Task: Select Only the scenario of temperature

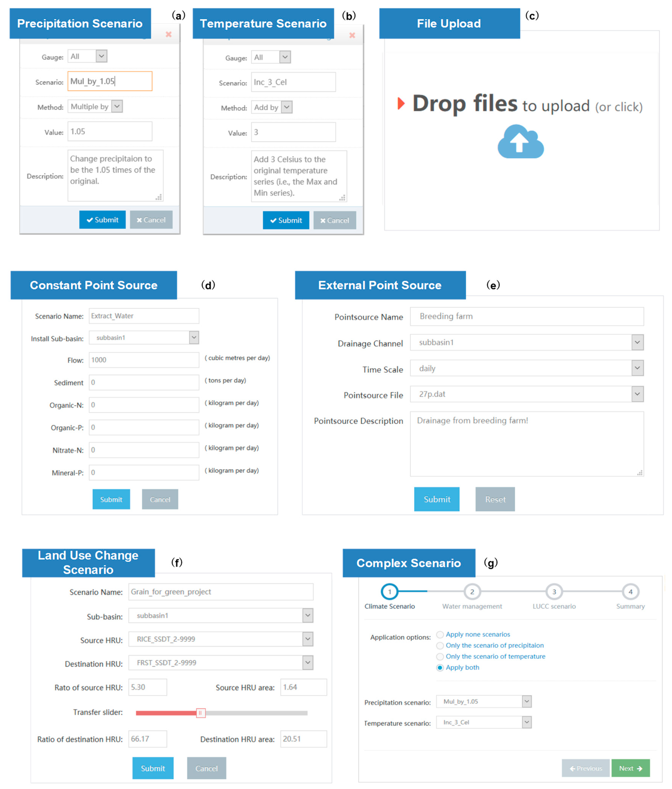Action: point(440,656)
